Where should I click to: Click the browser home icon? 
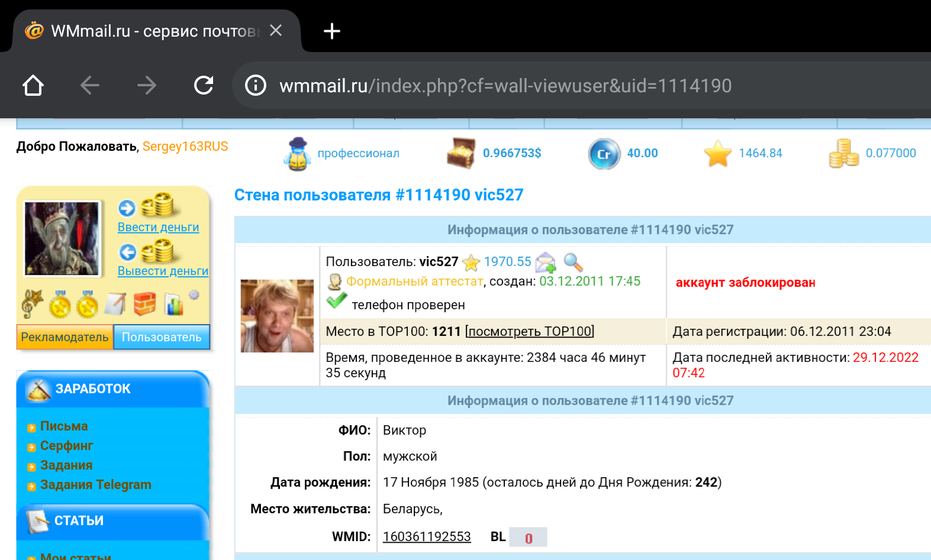(33, 86)
